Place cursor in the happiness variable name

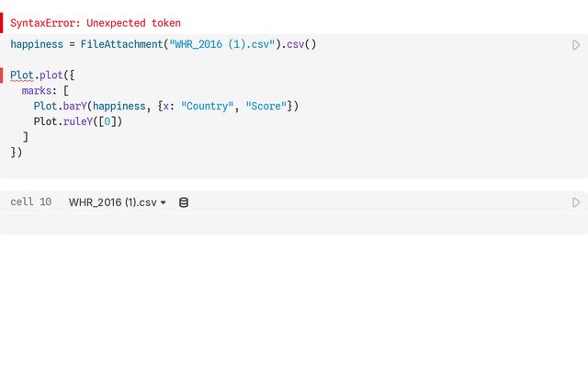pos(37,44)
